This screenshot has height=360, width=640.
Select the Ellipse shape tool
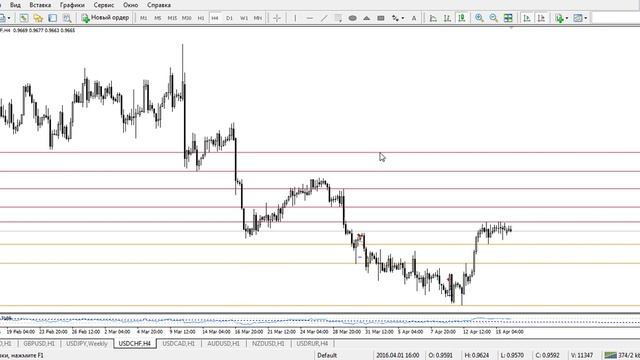(353, 18)
